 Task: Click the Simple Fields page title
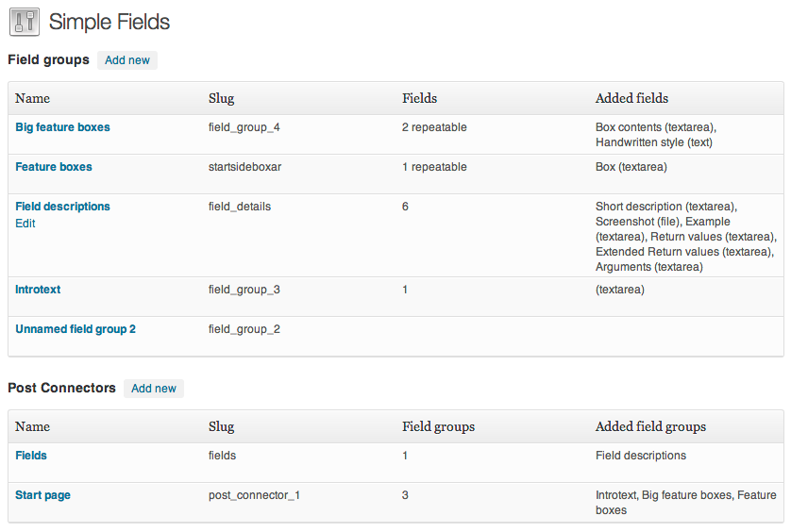(109, 23)
